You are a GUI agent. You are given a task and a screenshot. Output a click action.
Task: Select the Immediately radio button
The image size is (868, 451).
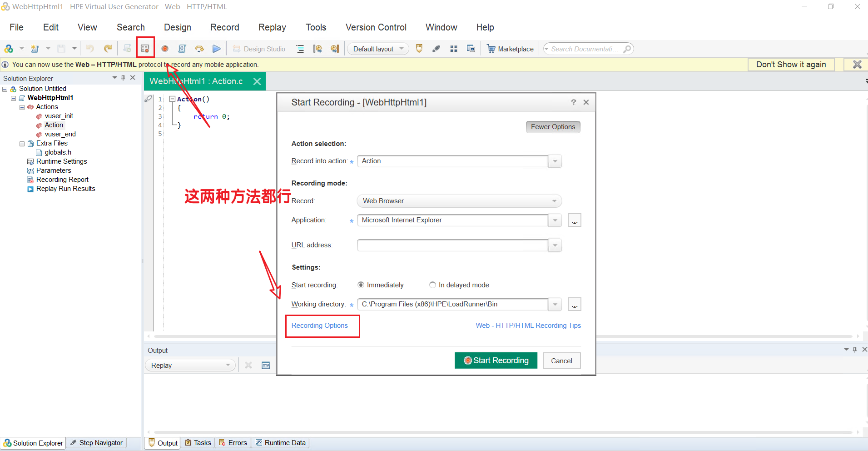361,285
